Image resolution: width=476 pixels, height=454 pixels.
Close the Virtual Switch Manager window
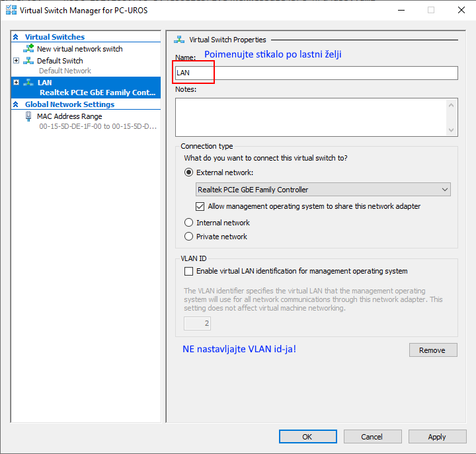461,10
